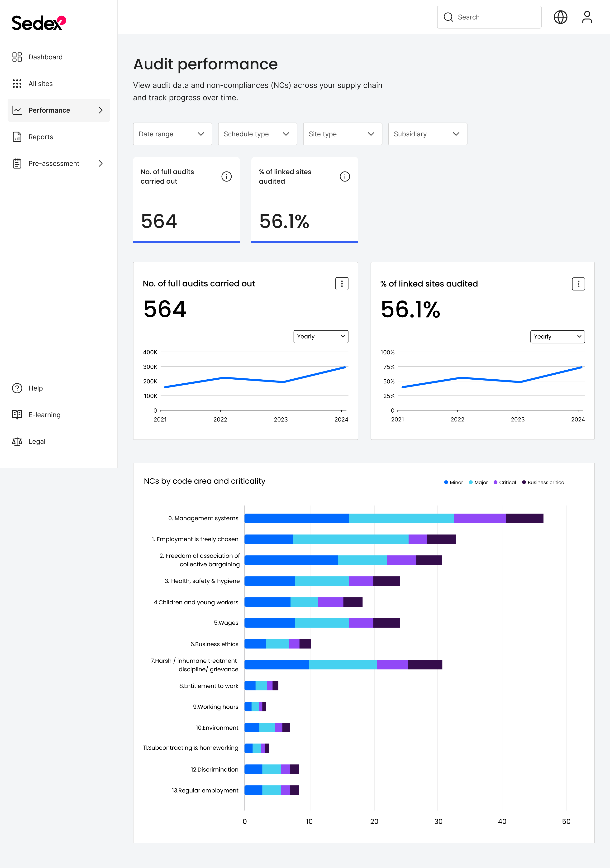610x868 pixels.
Task: Go to the Dashboard menu item
Action: coord(45,57)
